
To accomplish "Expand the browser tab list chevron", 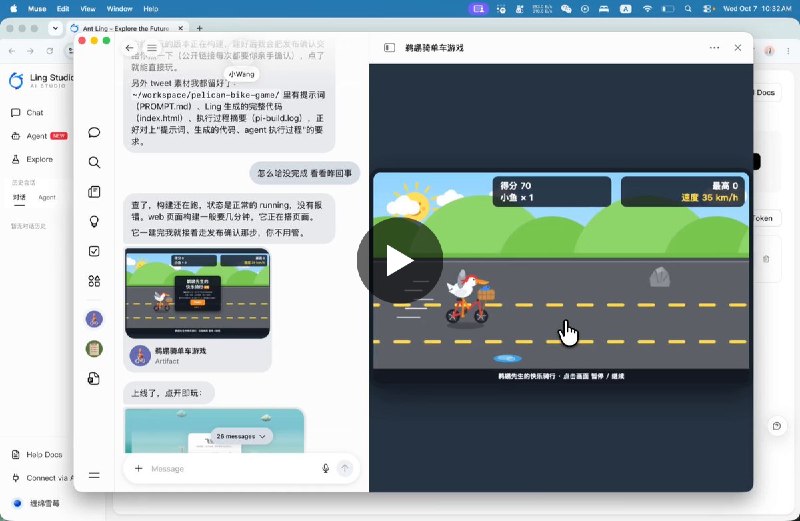I will click(x=55, y=29).
